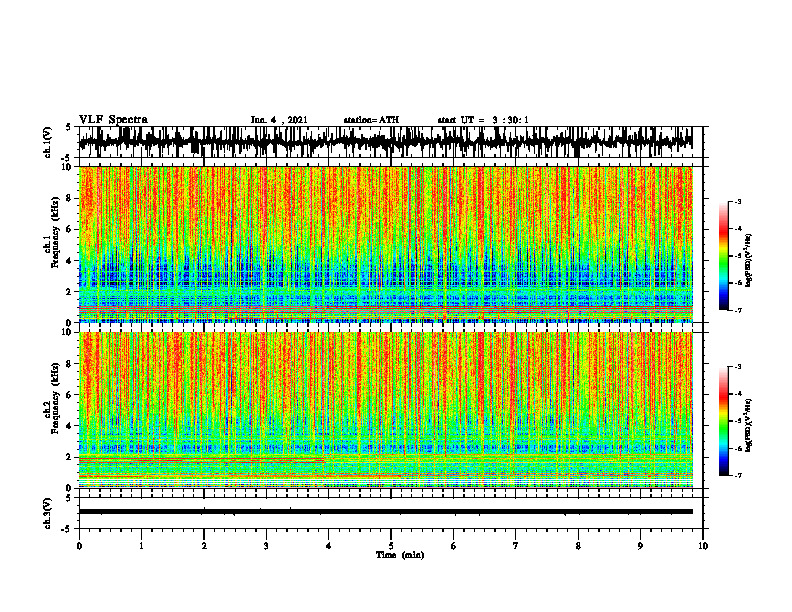Click the ch.1 colorbar log(PSD) label
This screenshot has height=612, width=792.
(x=749, y=260)
